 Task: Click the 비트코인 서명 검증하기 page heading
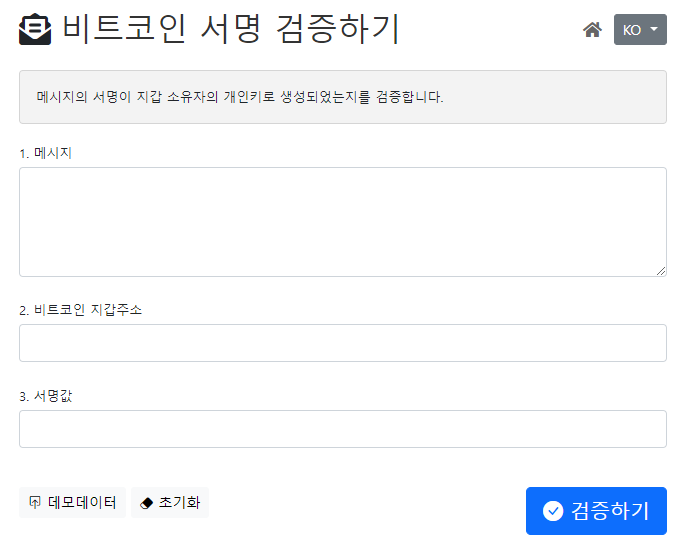(x=231, y=29)
